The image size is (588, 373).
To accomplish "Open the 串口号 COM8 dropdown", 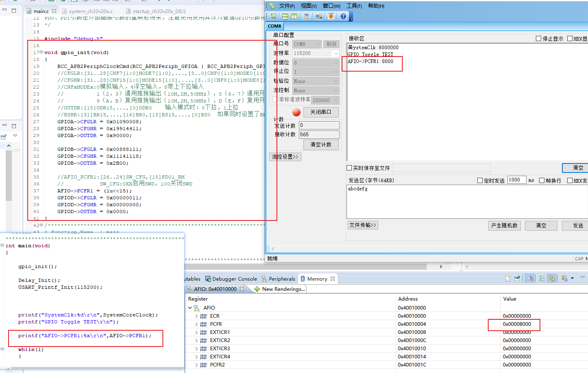I will [307, 44].
